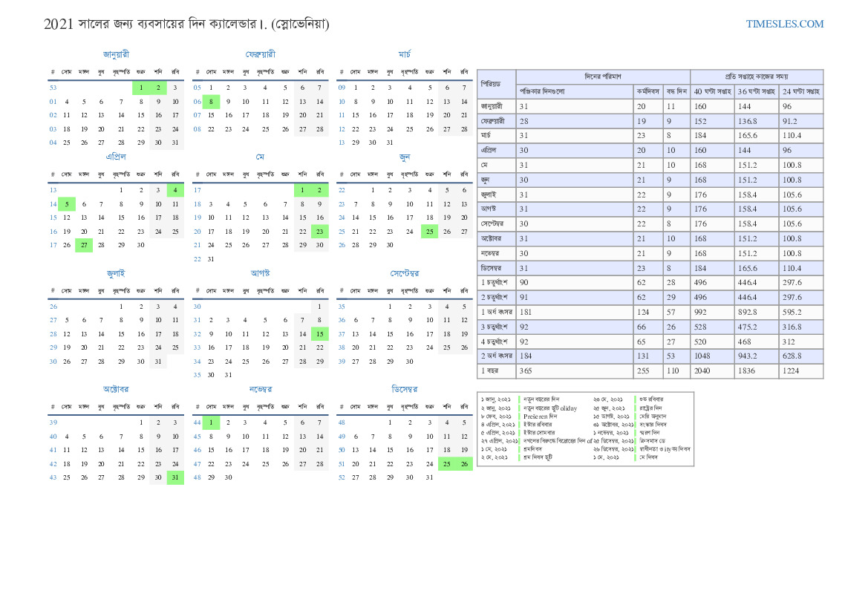Image resolution: width=868 pixels, height=614 pixels.
Task: Click week number 09 in March
Action: pos(342,88)
